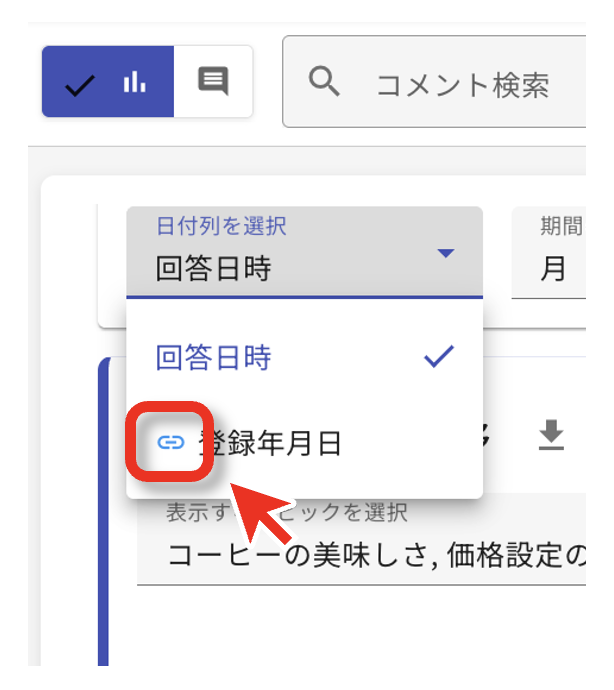Click the blue checkmark next to 回答日時
This screenshot has height=690, width=614.
pos(439,356)
